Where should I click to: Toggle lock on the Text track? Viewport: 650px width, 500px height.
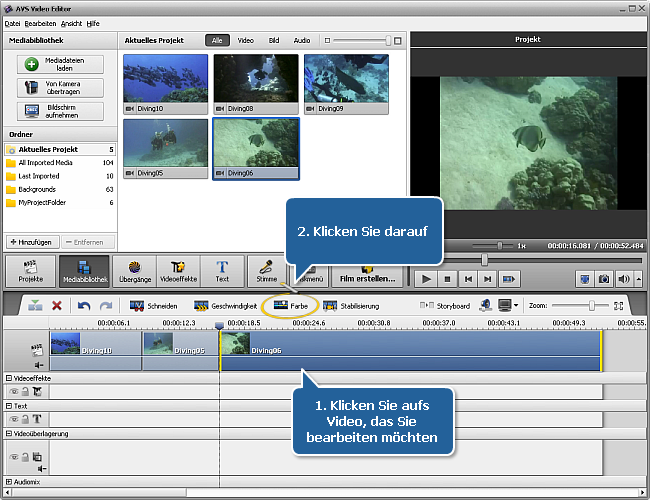coord(25,420)
